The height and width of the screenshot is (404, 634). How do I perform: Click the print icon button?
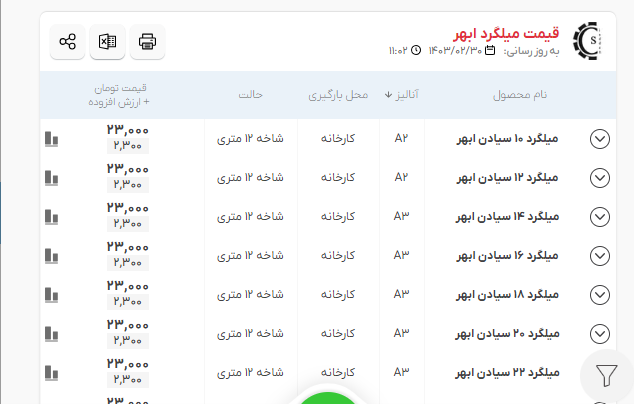pos(147,42)
